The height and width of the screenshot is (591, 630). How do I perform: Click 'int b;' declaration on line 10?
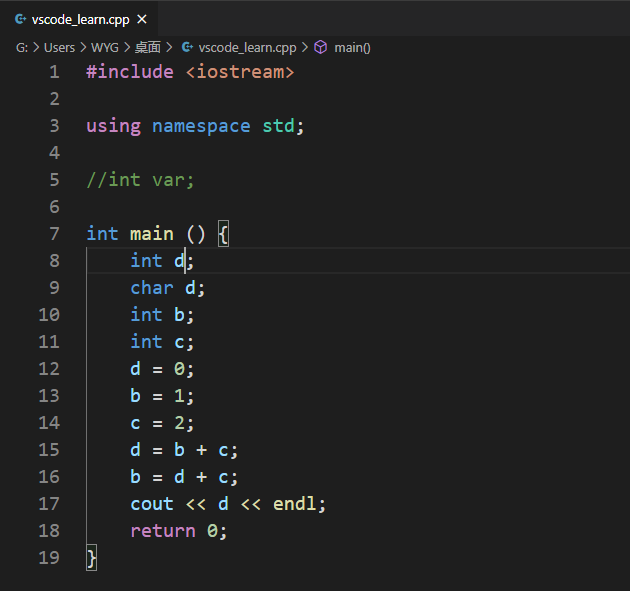click(162, 315)
